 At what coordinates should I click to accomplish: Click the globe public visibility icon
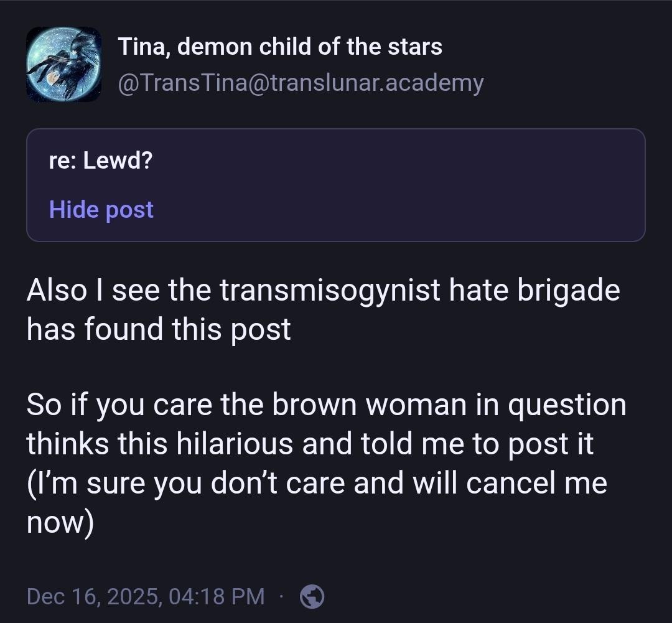(x=312, y=596)
